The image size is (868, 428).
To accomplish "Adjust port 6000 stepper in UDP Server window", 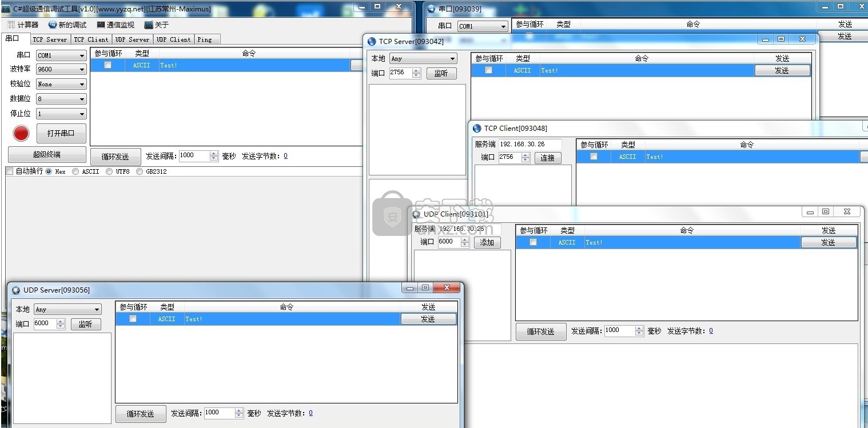I will 61,324.
